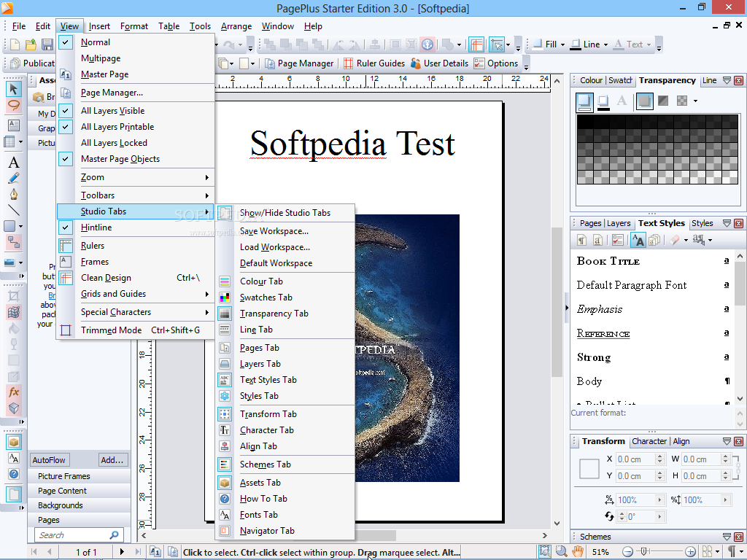
Task: Click the fx Filter Effects icon
Action: click(13, 392)
